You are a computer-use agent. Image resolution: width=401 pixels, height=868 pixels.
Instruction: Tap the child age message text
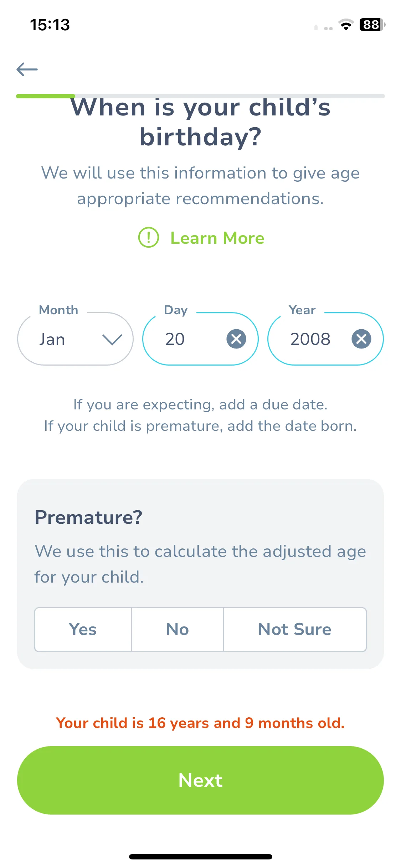[200, 723]
